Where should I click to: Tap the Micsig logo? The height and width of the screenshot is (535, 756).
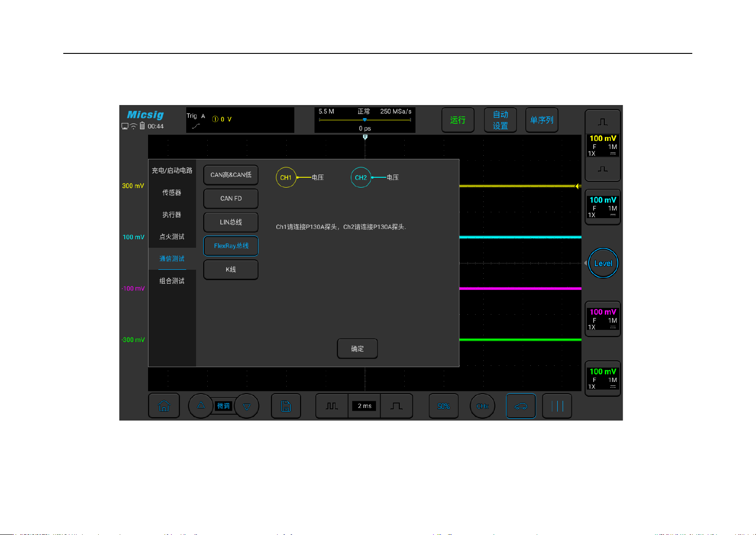(145, 114)
